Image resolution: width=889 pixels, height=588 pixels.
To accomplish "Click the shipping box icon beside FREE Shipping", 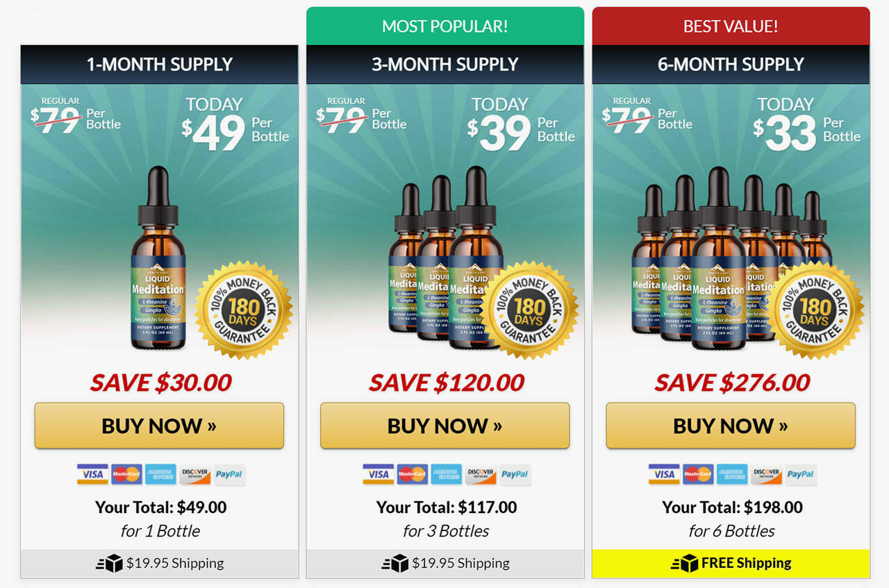I will point(685,564).
